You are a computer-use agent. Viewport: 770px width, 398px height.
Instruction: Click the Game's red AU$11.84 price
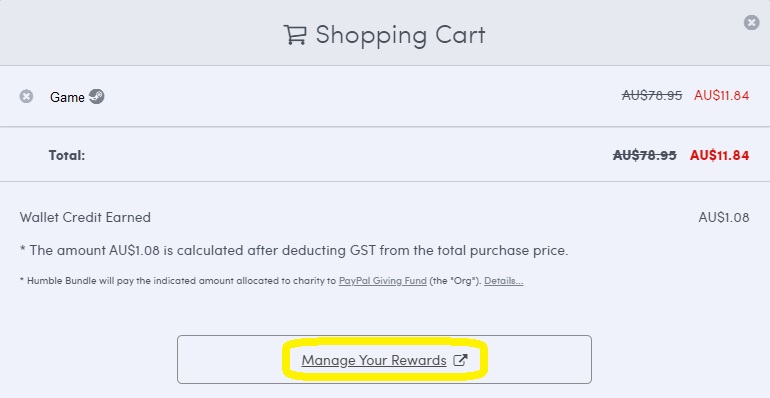point(721,95)
